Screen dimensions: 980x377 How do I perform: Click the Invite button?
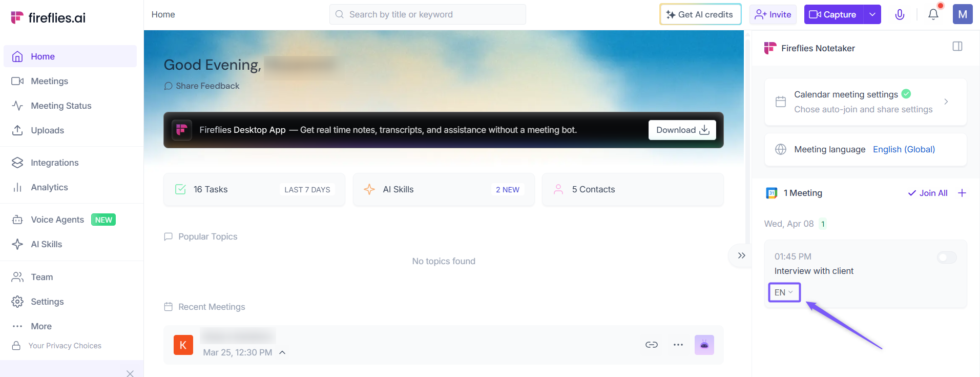773,14
